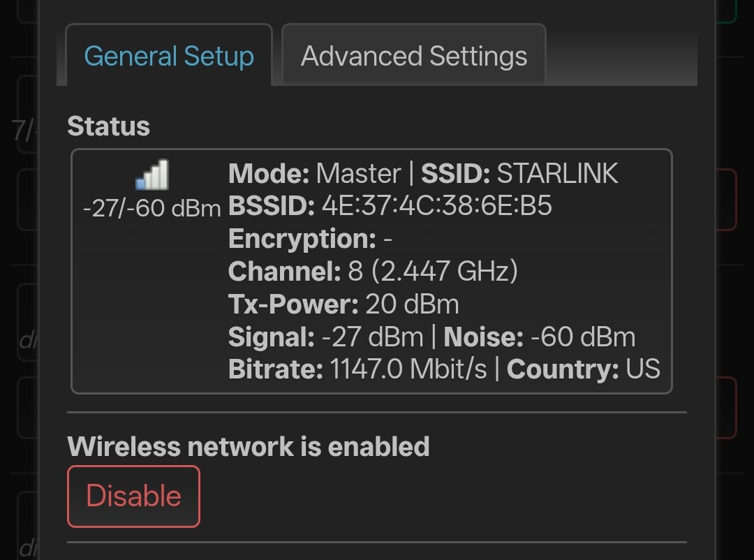Select the SSID value STARLINK

(557, 173)
